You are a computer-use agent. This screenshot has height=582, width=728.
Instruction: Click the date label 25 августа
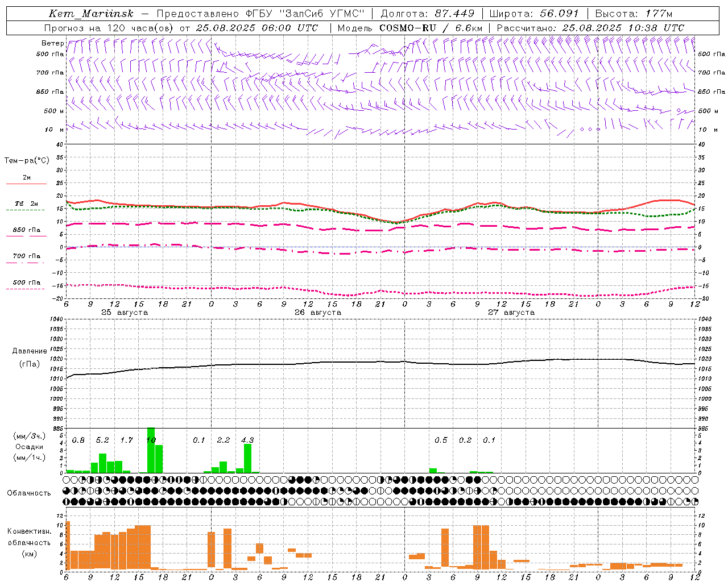pyautogui.click(x=125, y=313)
